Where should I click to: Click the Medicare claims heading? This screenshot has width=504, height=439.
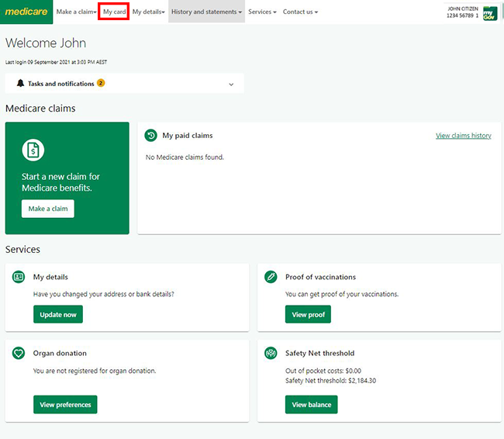(40, 109)
